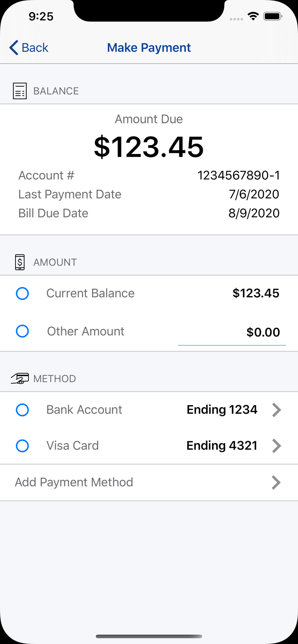Choose the Visa Card radio button
The image size is (298, 644).
click(x=23, y=446)
